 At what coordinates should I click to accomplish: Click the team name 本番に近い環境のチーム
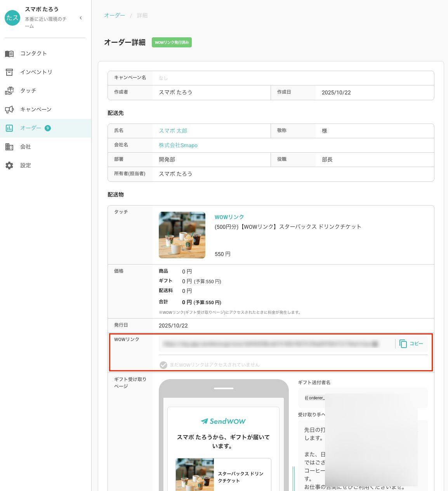tap(46, 23)
